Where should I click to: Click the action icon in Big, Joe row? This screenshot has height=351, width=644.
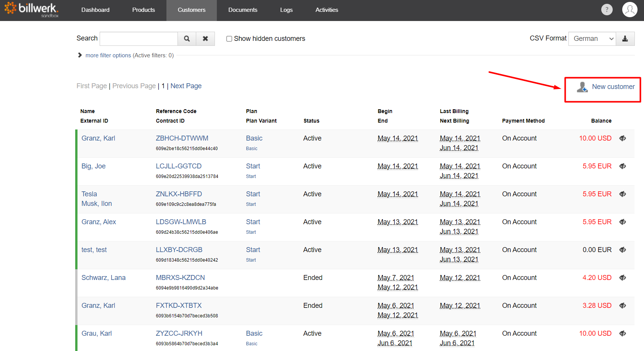pos(623,166)
